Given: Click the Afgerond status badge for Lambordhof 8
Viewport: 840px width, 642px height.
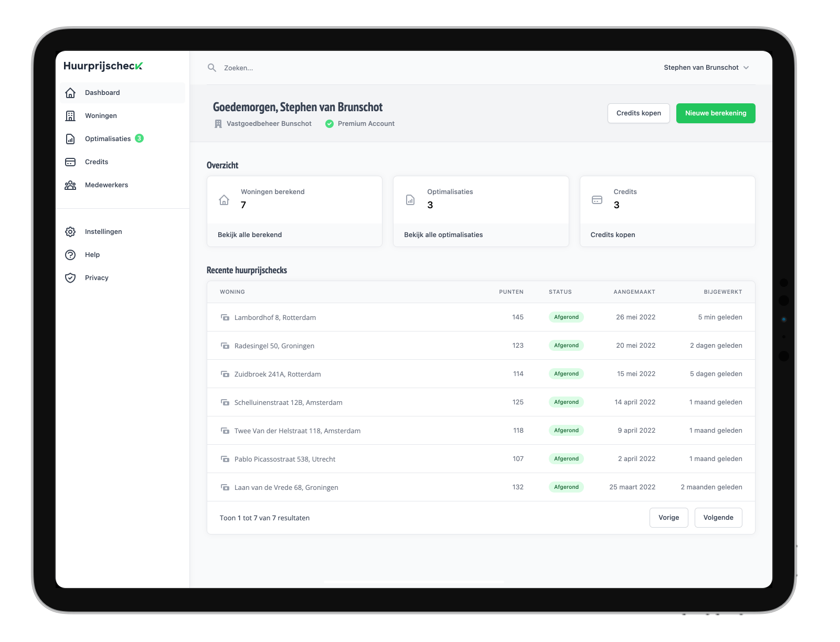Looking at the screenshot, I should click(x=566, y=317).
